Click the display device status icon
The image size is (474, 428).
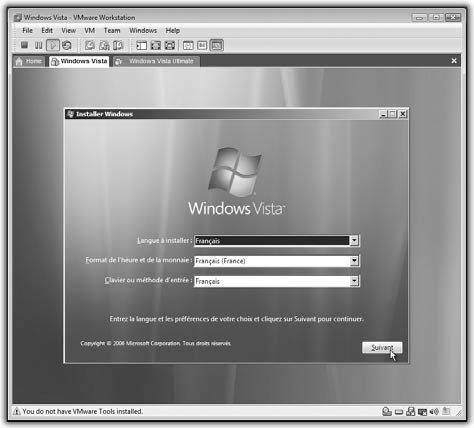click(x=422, y=412)
